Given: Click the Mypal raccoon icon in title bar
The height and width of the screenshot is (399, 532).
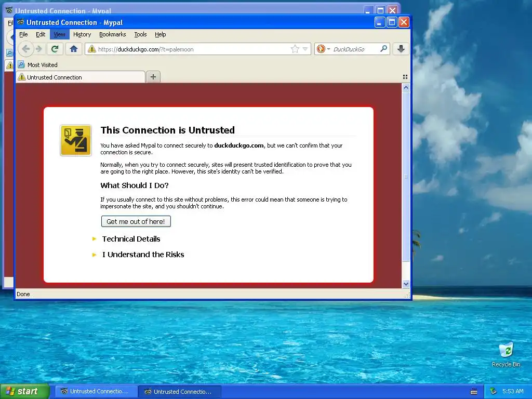Looking at the screenshot, I should click(x=21, y=22).
